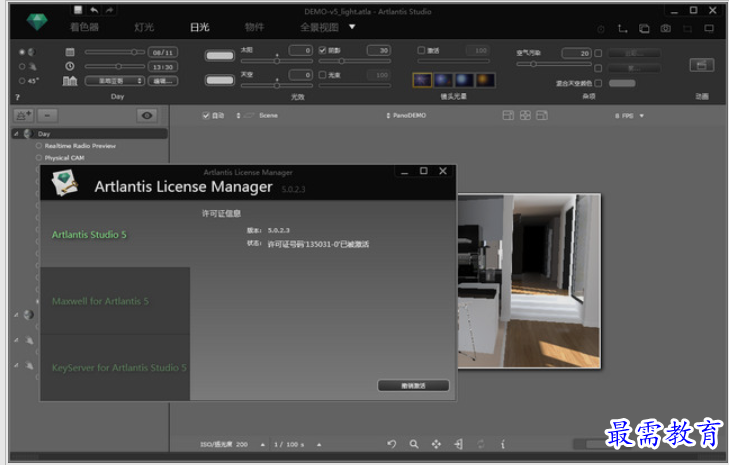Screen dimensions: 729x465
Task: Click the camera render icon in top toolbar
Action: (666, 29)
